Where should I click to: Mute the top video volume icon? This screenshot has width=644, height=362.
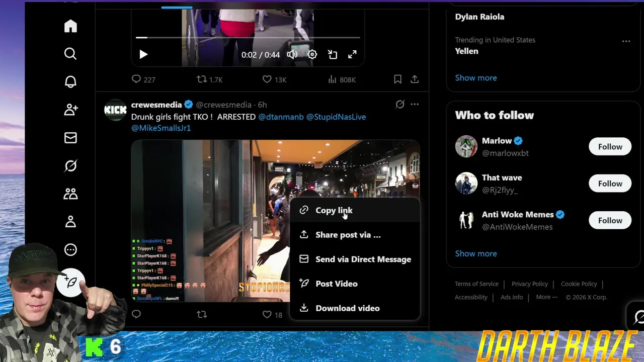(292, 54)
